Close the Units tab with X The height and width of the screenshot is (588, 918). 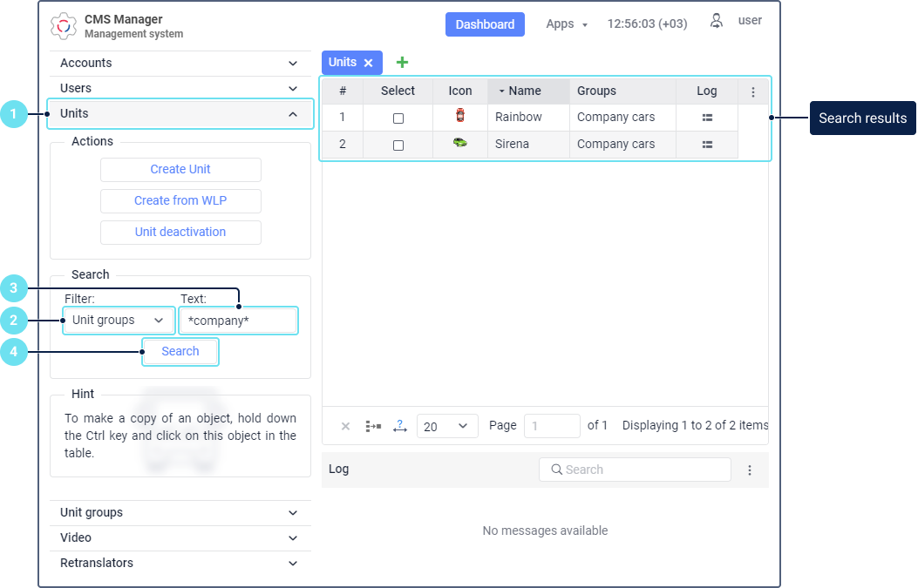[368, 63]
